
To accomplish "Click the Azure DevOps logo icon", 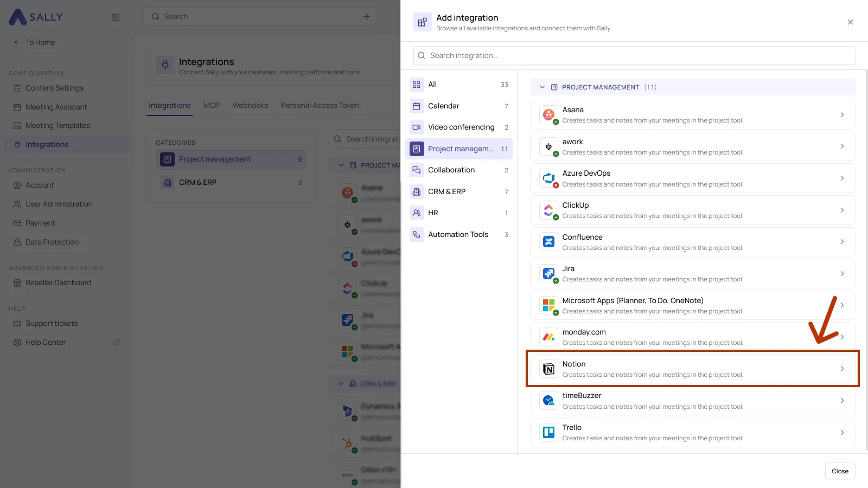I will coord(548,178).
